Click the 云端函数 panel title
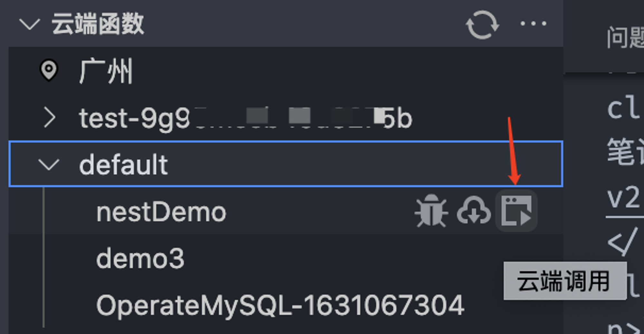644x334 pixels. tap(98, 24)
